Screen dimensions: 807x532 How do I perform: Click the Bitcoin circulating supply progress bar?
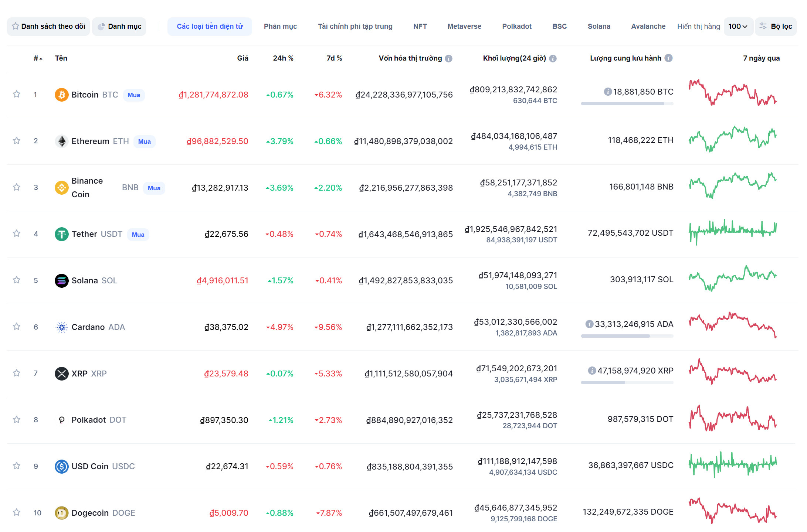[x=627, y=104]
